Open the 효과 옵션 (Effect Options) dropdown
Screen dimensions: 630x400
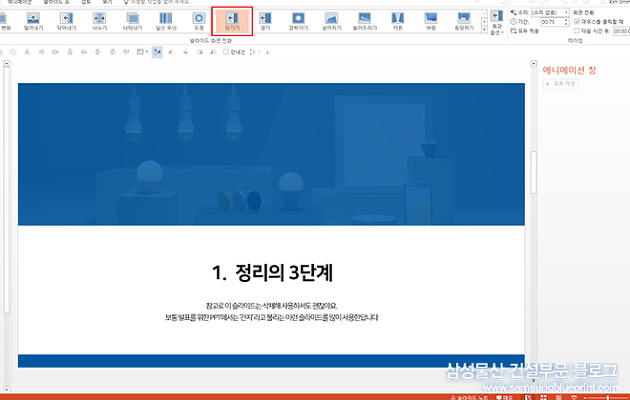[497, 22]
